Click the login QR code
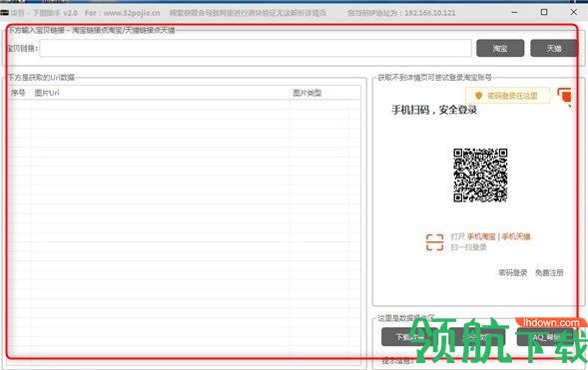Viewport: 588px width, 370px height. pos(480,176)
